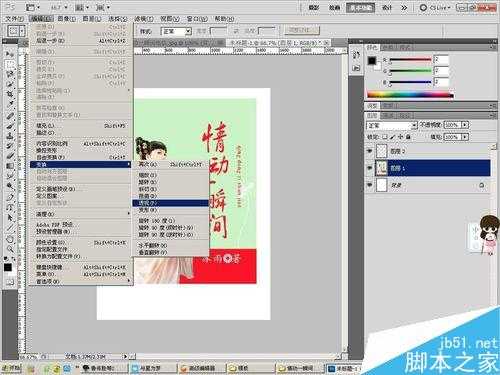The width and height of the screenshot is (500, 375).
Task: Open the 文件(F) File menu
Action: point(15,19)
